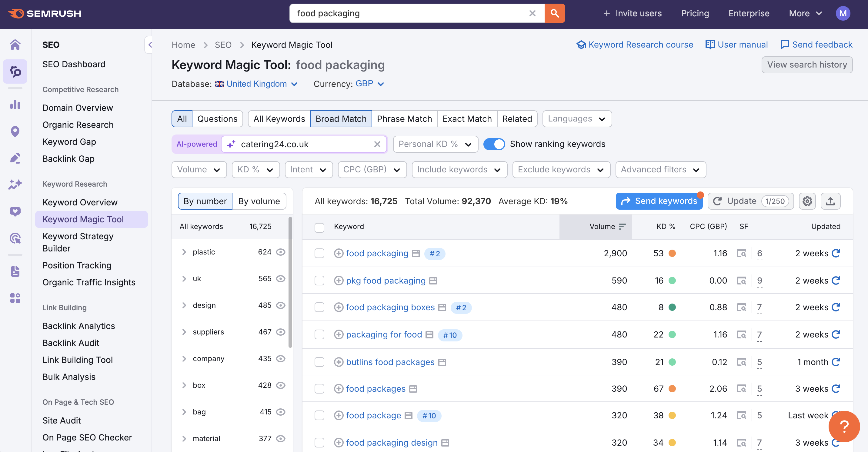Check the pkg food packaging checkbox
Screen dimensions: 868x452
pyautogui.click(x=319, y=281)
